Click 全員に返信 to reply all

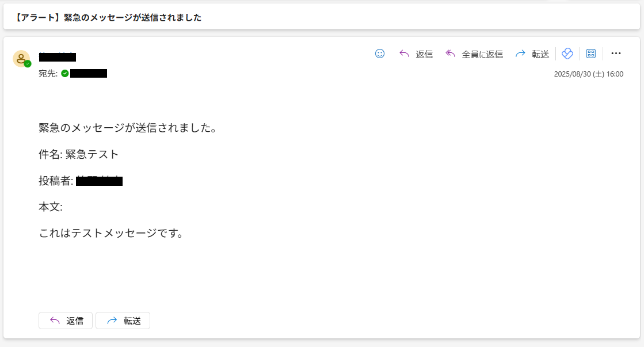tap(474, 54)
